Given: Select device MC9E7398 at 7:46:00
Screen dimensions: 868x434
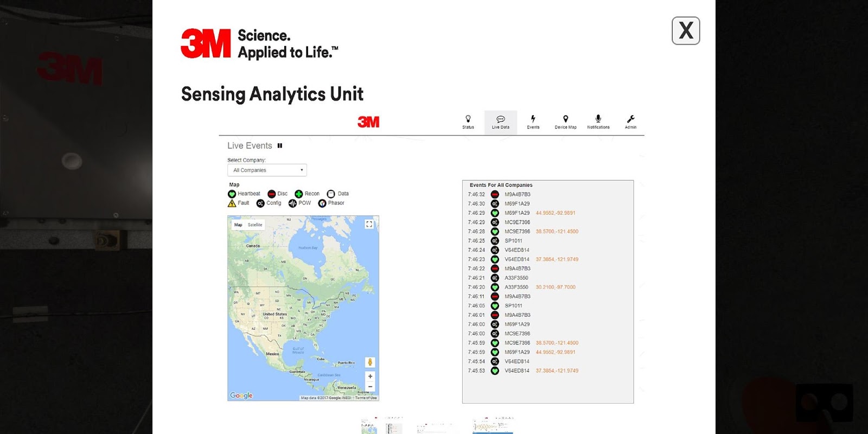Looking at the screenshot, I should point(518,334).
